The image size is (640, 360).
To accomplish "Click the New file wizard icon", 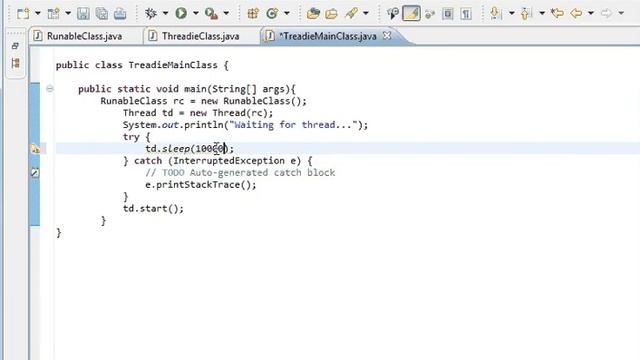I will 23,13.
